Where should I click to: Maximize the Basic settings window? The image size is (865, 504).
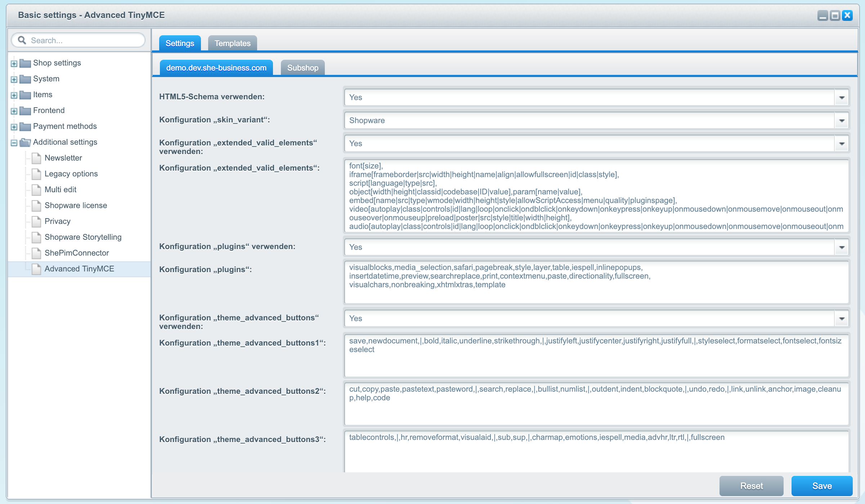[x=835, y=15]
